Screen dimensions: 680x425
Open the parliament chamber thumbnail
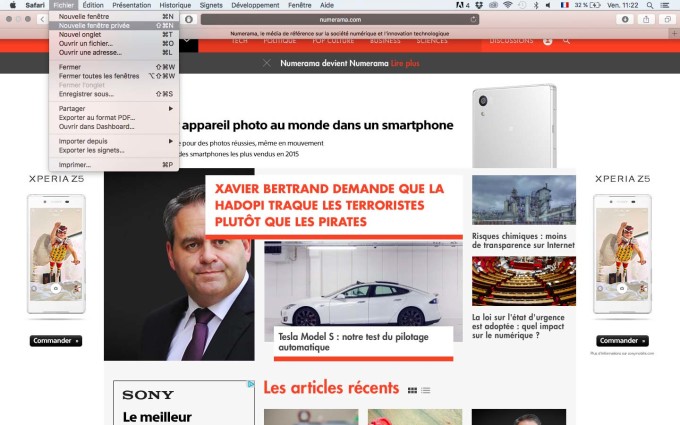(x=524, y=281)
